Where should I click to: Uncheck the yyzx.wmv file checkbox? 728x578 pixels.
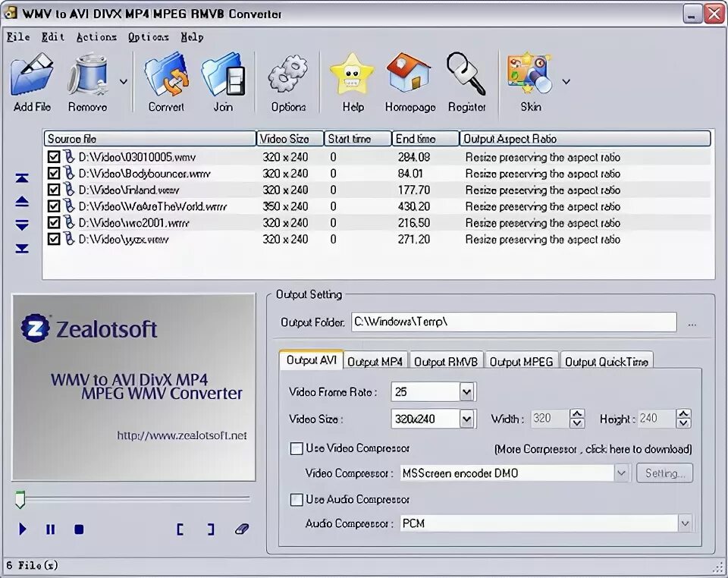[x=53, y=239]
